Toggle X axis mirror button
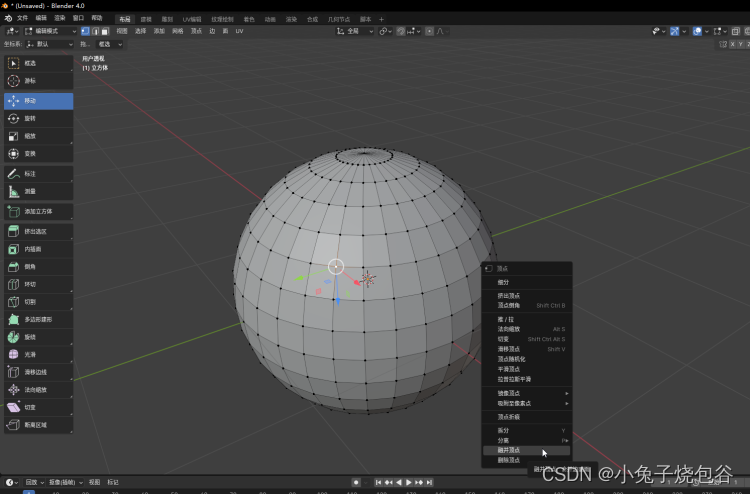 click(732, 44)
